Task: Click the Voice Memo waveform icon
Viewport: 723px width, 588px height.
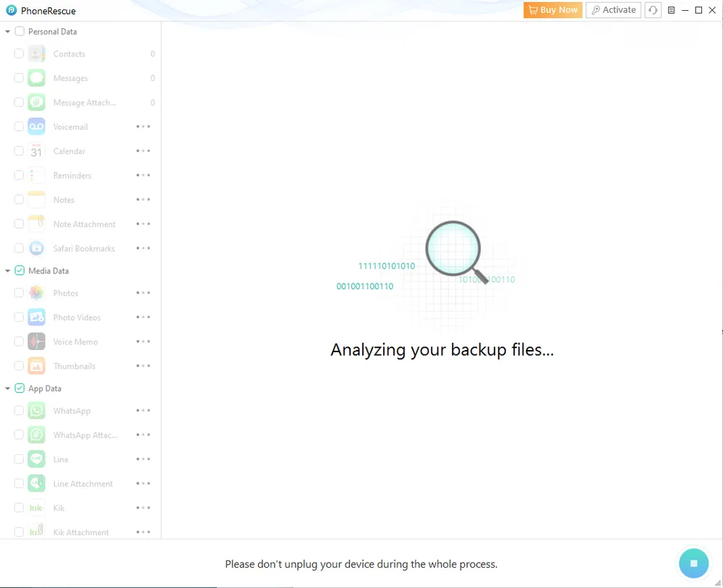Action: click(x=36, y=341)
